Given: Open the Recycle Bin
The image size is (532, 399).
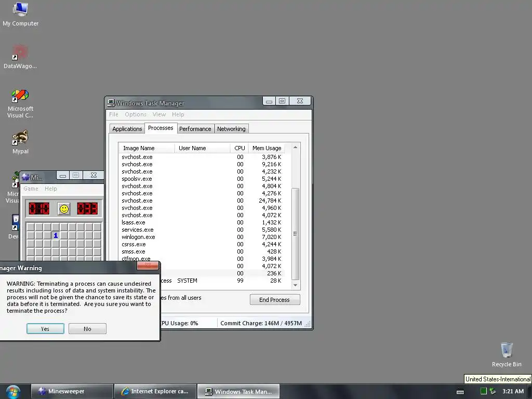Looking at the screenshot, I should coord(507,354).
